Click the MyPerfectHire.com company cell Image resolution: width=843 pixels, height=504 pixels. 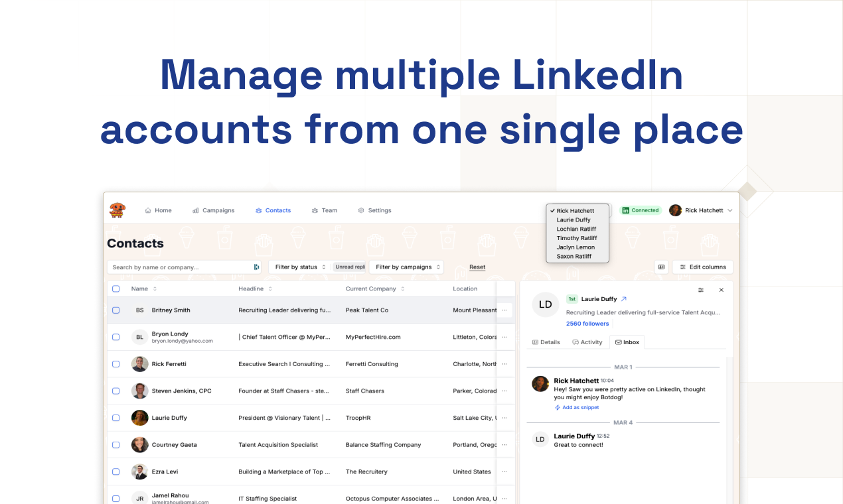[x=373, y=337]
